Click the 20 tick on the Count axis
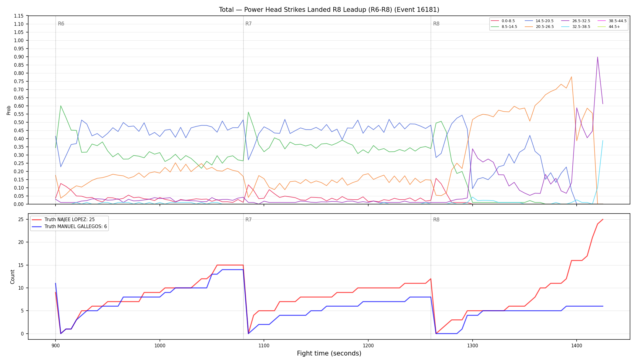This screenshot has height=364, width=637. point(21,242)
